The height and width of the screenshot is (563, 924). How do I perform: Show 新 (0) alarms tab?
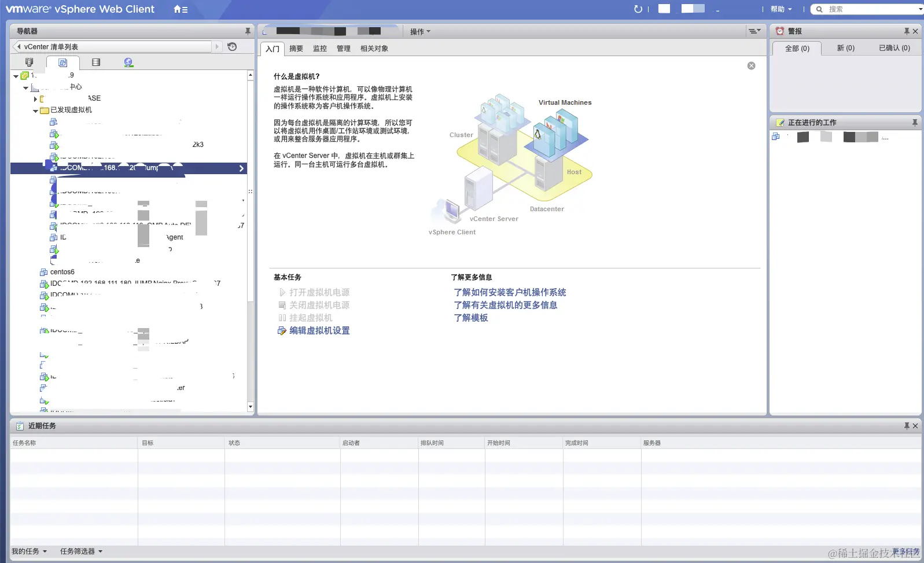846,48
